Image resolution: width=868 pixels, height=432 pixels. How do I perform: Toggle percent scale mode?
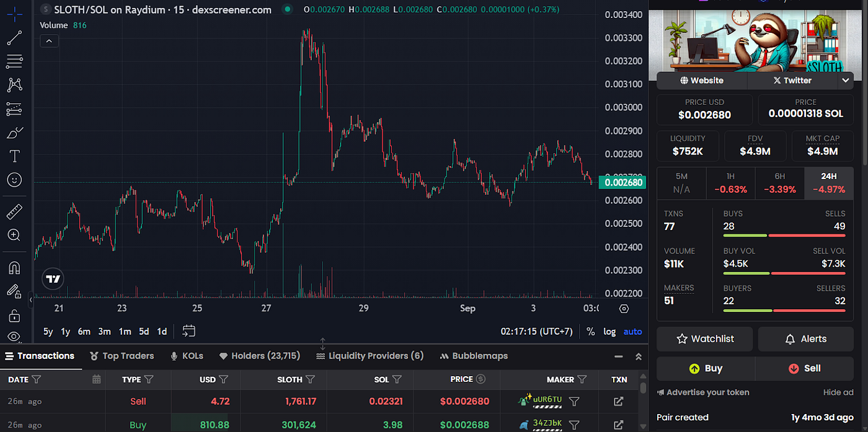pyautogui.click(x=590, y=332)
